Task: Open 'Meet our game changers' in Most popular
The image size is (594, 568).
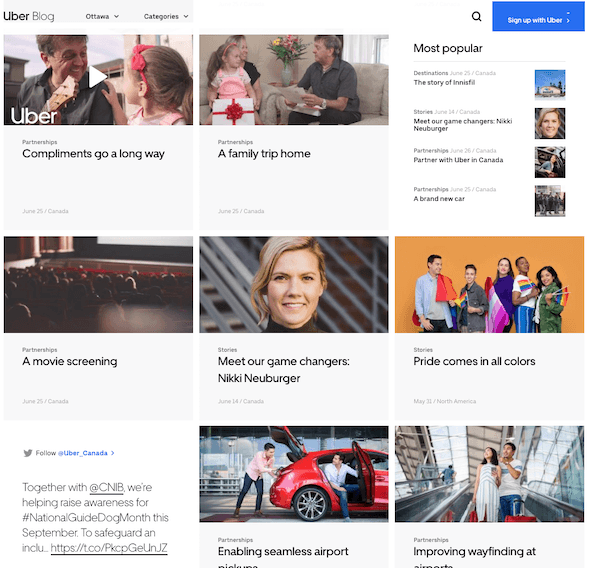Action: pos(463,125)
